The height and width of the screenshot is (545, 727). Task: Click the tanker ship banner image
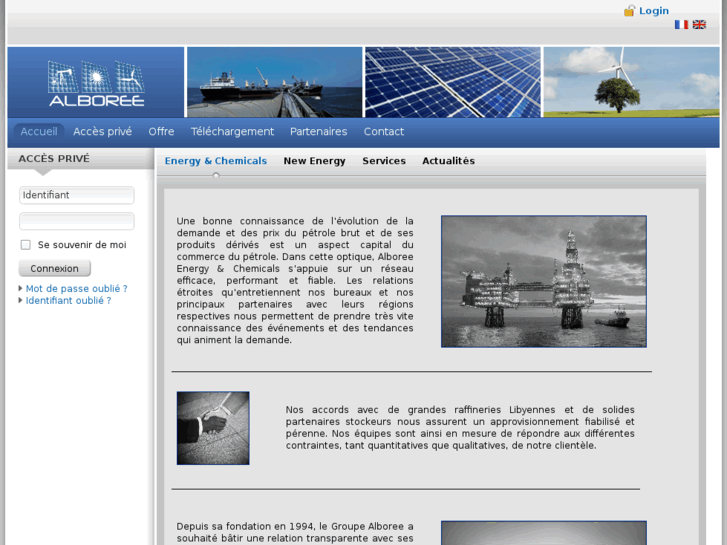[274, 82]
